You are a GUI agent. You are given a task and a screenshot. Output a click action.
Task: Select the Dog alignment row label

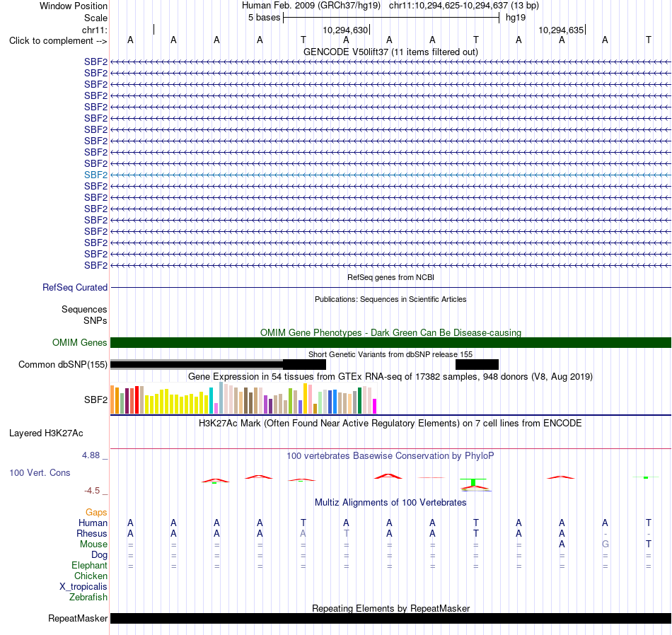click(x=99, y=555)
